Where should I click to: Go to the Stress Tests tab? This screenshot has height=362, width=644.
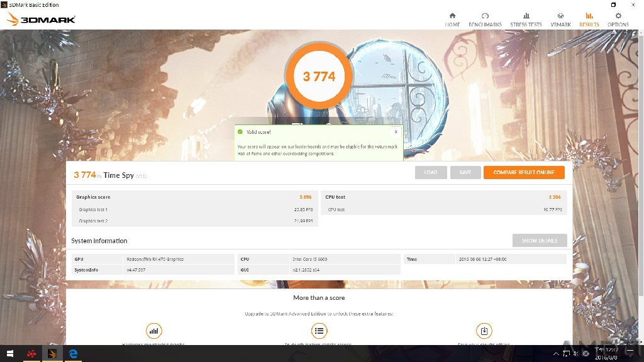tap(526, 19)
